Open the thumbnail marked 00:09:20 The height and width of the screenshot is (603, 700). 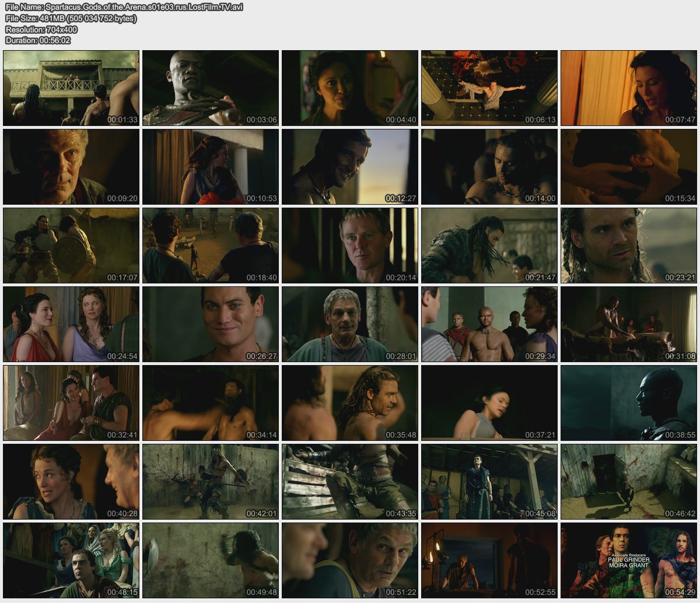(x=71, y=167)
